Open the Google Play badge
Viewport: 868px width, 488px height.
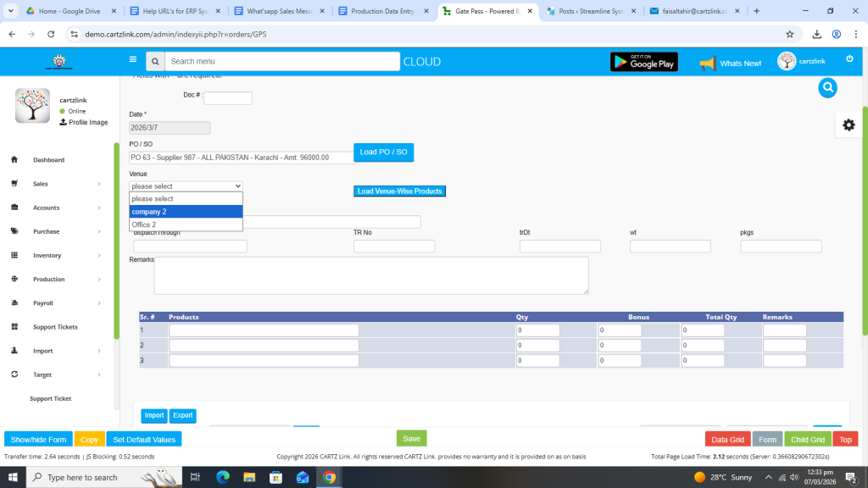643,62
